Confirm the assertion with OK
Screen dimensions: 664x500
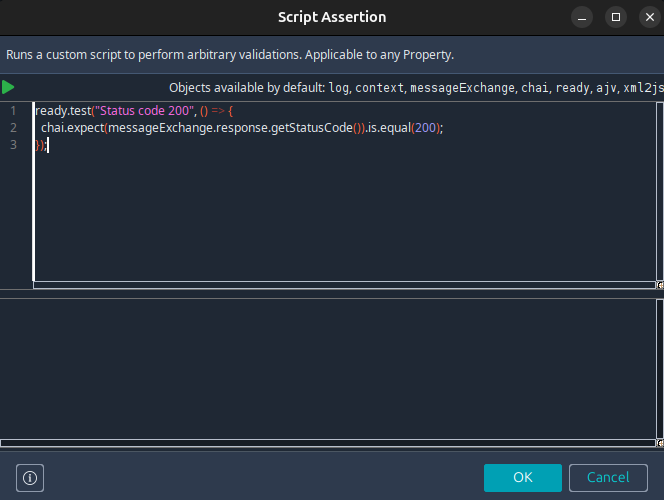(x=523, y=478)
